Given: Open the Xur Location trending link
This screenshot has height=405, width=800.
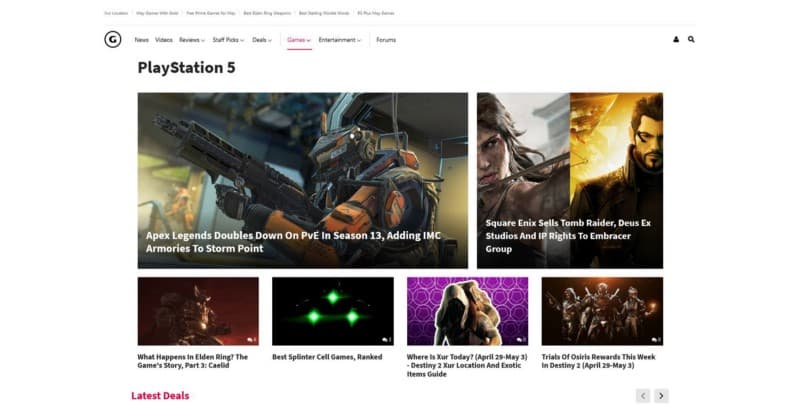Looking at the screenshot, I should 116,13.
